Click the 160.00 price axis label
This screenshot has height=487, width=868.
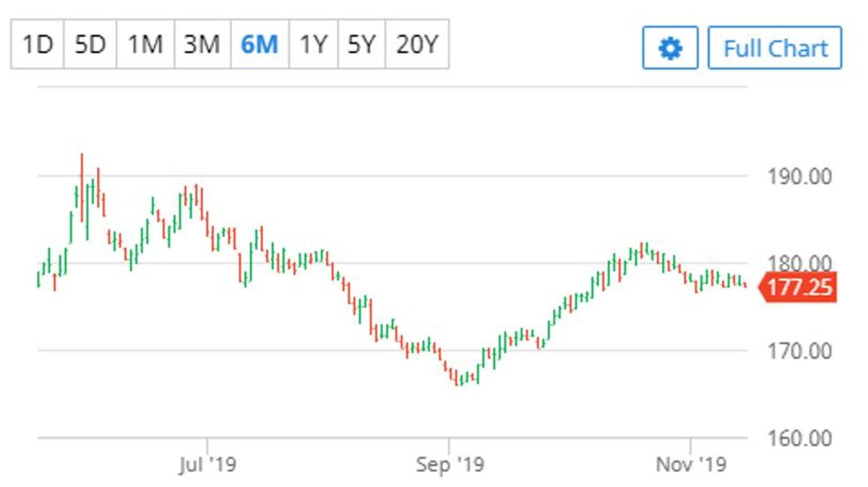799,438
